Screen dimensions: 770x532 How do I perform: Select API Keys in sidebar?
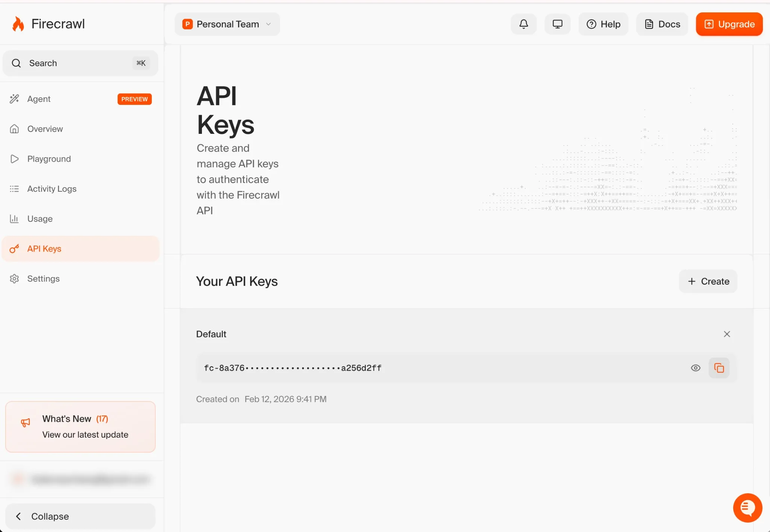point(80,249)
